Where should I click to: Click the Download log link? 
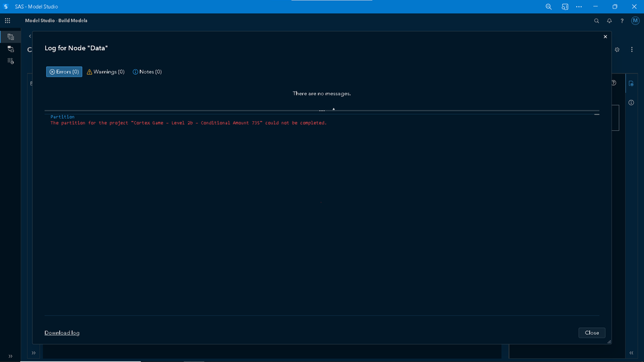click(x=62, y=333)
